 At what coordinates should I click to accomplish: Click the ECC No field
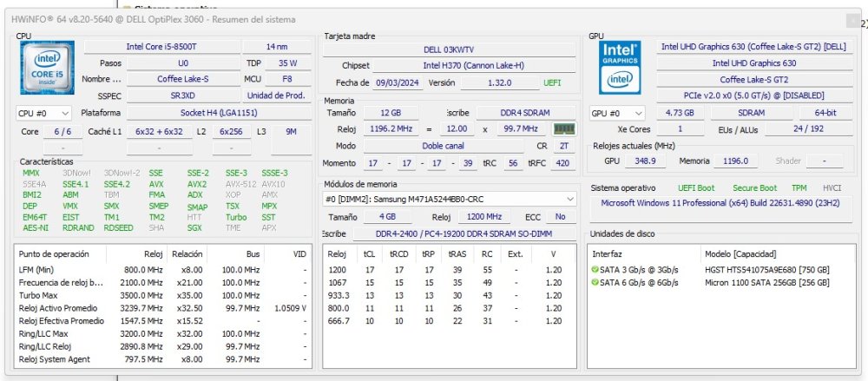560,217
